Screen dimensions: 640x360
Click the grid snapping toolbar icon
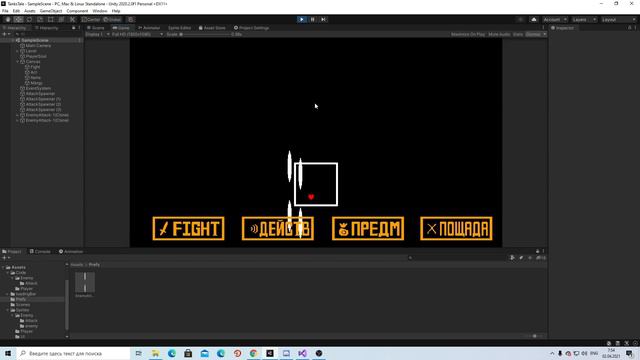(131, 20)
